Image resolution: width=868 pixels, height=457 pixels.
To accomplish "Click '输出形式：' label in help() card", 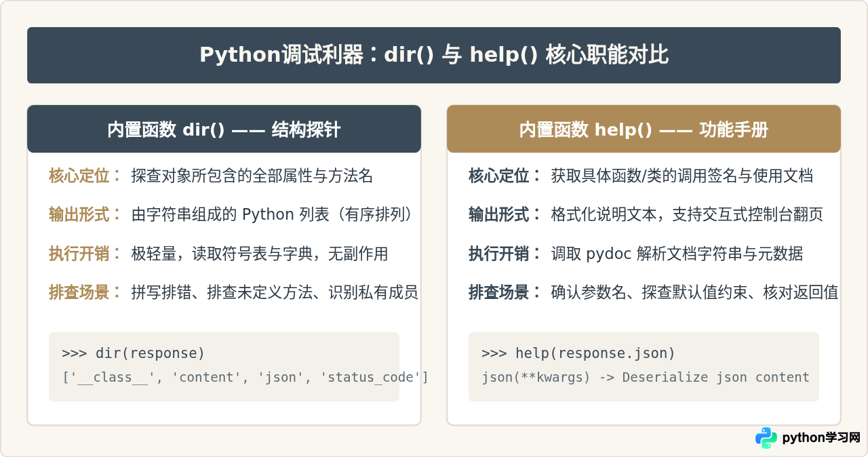I will [506, 215].
